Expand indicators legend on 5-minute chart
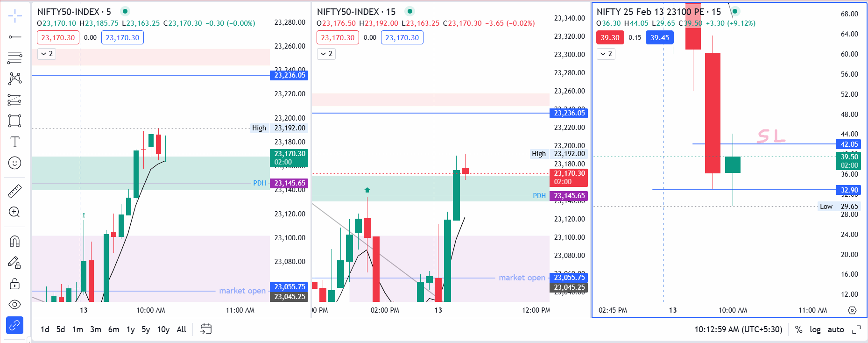868x343 pixels. pyautogui.click(x=47, y=54)
